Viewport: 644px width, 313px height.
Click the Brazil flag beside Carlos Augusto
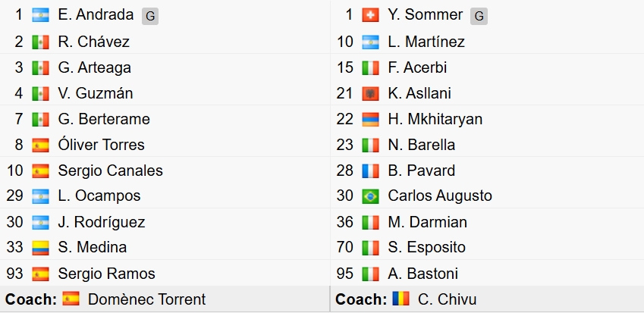point(370,196)
